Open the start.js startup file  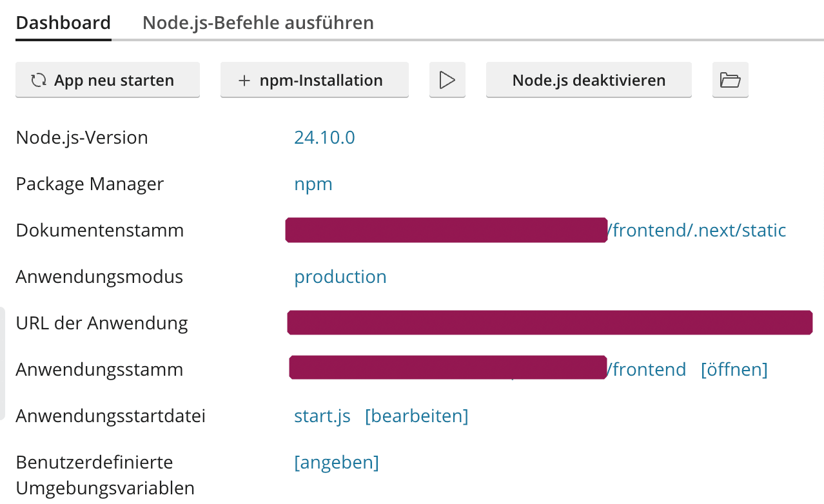tap(322, 416)
